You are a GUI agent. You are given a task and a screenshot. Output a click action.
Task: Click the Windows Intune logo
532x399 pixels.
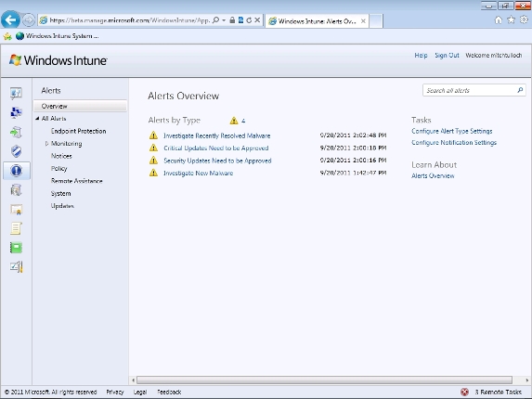coord(58,60)
